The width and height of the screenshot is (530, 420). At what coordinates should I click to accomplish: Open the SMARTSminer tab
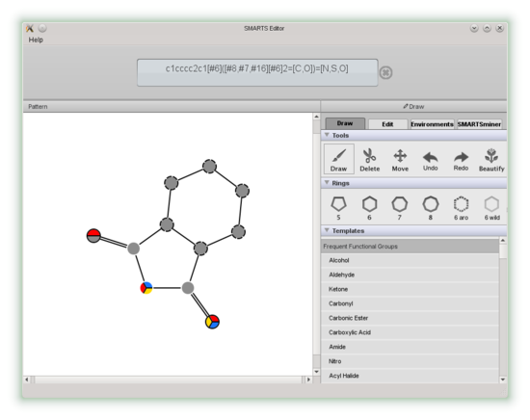point(479,124)
